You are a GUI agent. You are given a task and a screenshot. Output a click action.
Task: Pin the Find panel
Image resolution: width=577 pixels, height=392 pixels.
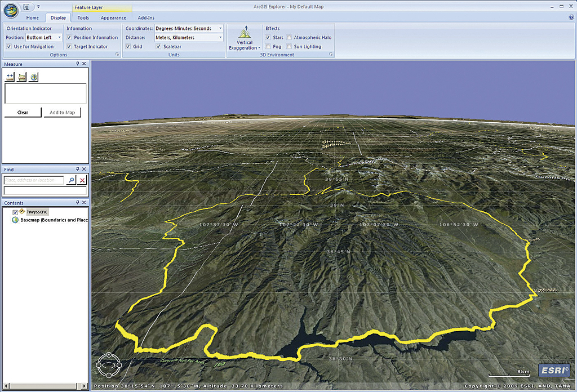click(x=78, y=169)
